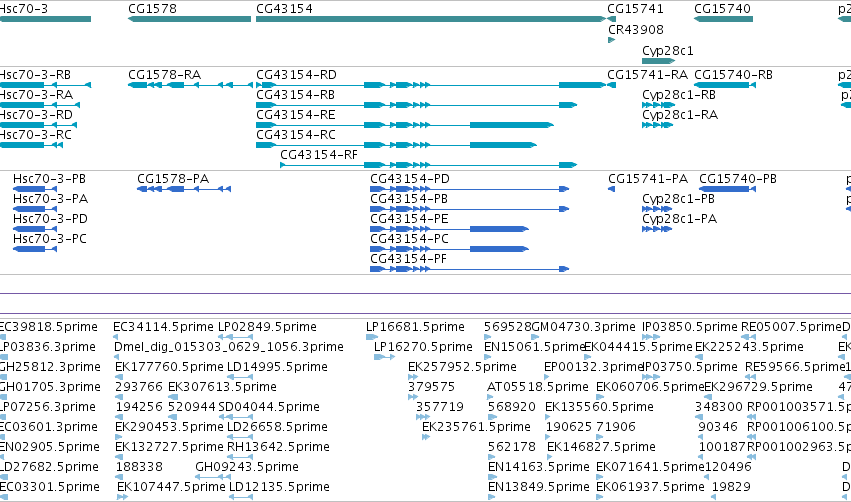
Task: Click EST label EK307613.5prime
Action: click(x=223, y=387)
